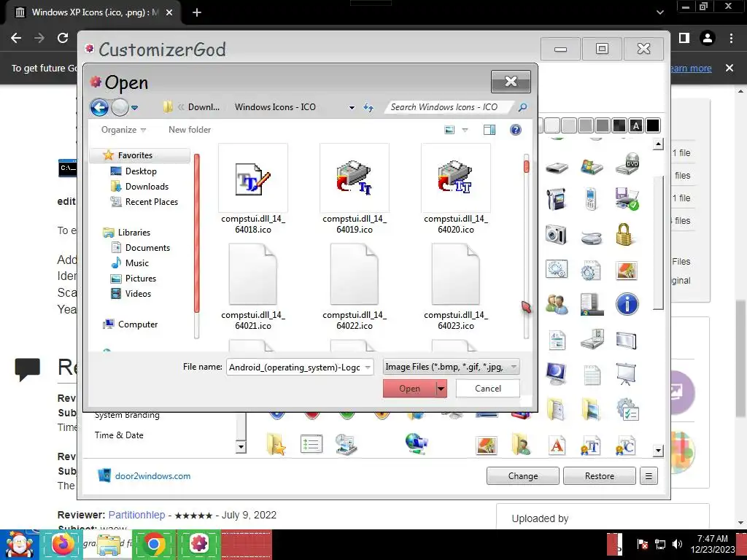Image resolution: width=747 pixels, height=560 pixels.
Task: Change the view with the views icon
Action: point(449,130)
